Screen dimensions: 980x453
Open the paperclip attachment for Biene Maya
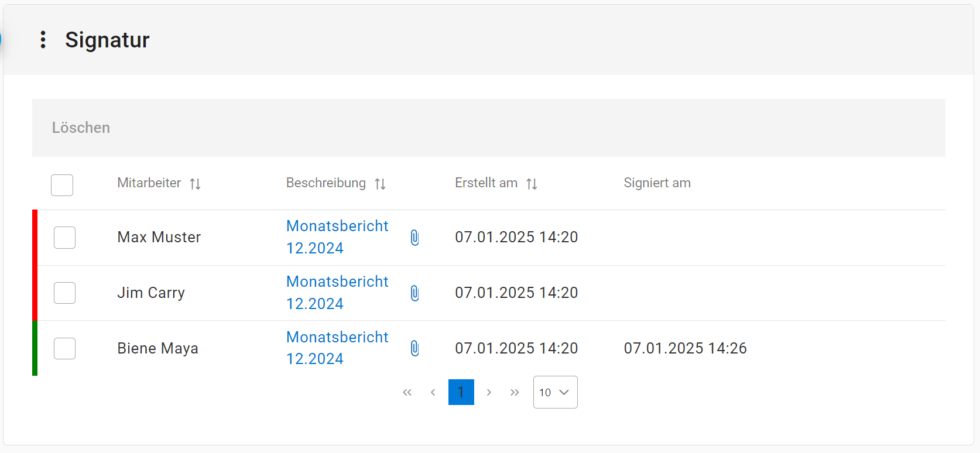coord(414,349)
